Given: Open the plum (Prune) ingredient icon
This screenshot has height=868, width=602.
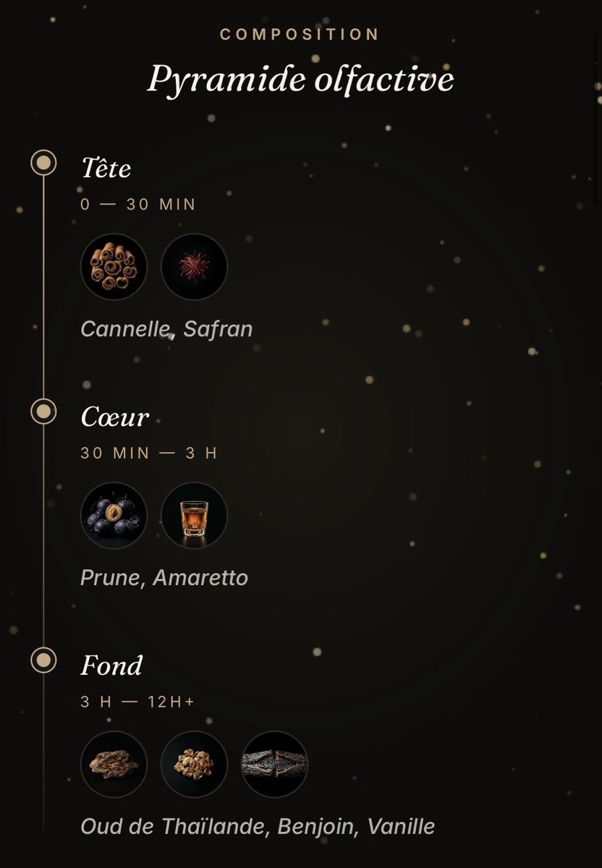Looking at the screenshot, I should (114, 516).
